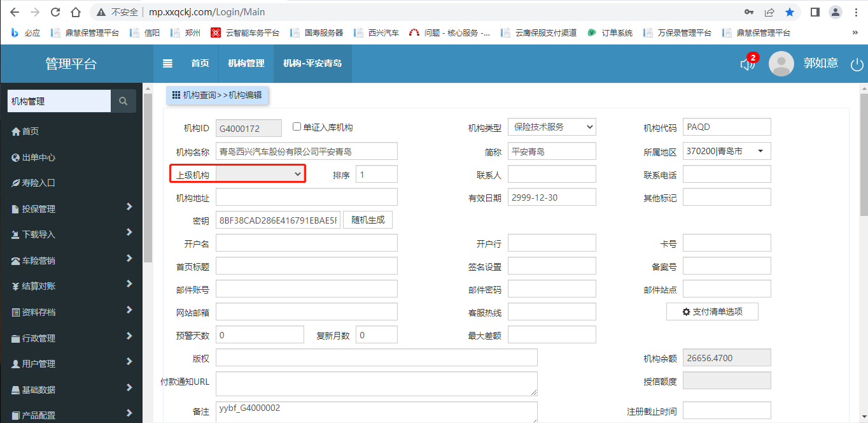Open the 必应 bookmark
Image resolution: width=868 pixels, height=423 pixels.
(x=25, y=32)
